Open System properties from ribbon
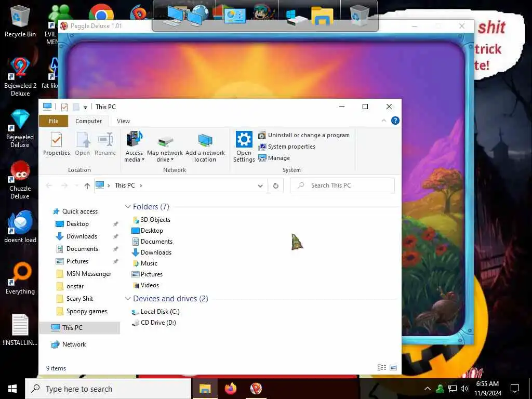532x399 pixels. (287, 147)
